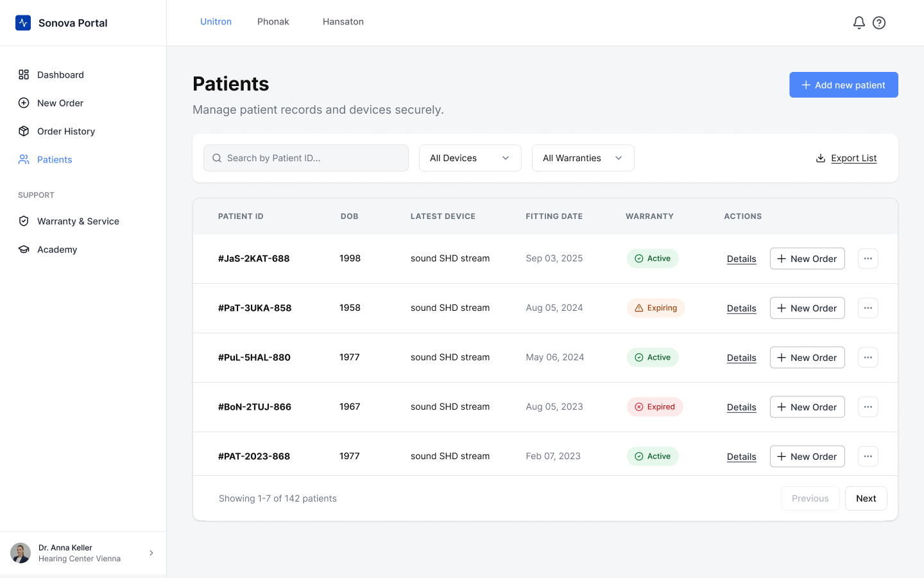Click patient ID #PAT-2023-868
The width and height of the screenshot is (924, 578).
tap(254, 457)
